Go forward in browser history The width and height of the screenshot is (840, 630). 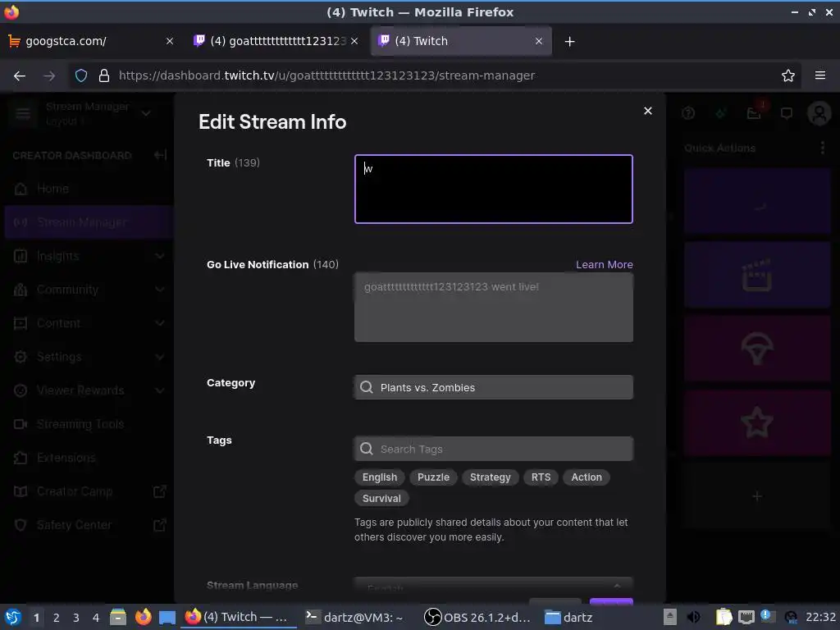tap(49, 76)
